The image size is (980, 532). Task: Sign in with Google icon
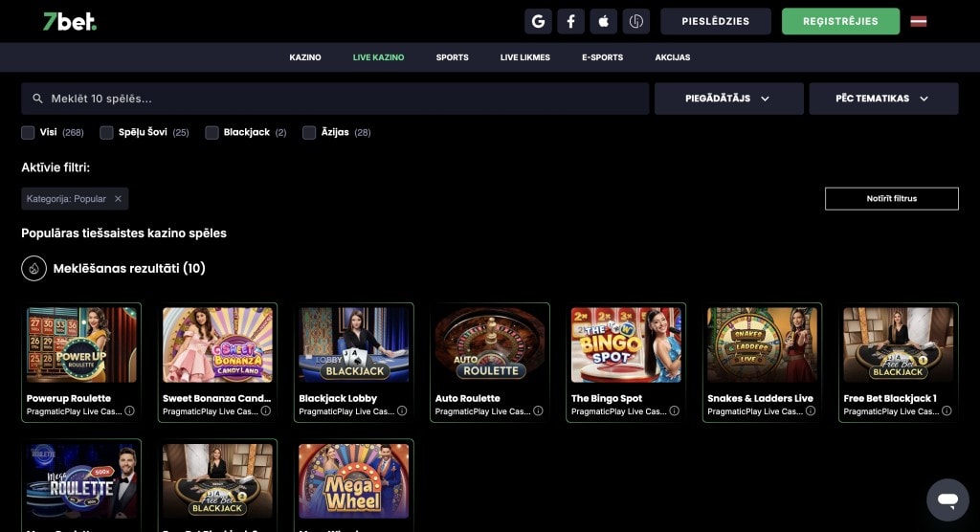pos(538,21)
